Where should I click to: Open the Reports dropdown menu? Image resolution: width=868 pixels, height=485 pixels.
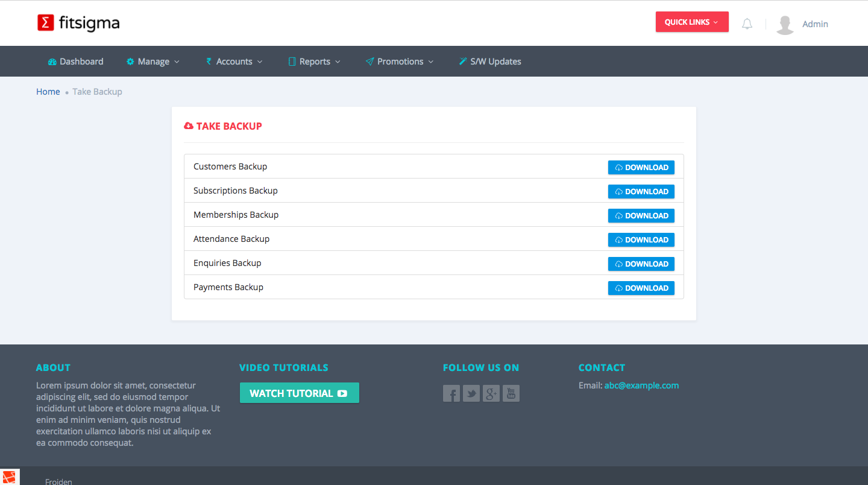pos(315,62)
